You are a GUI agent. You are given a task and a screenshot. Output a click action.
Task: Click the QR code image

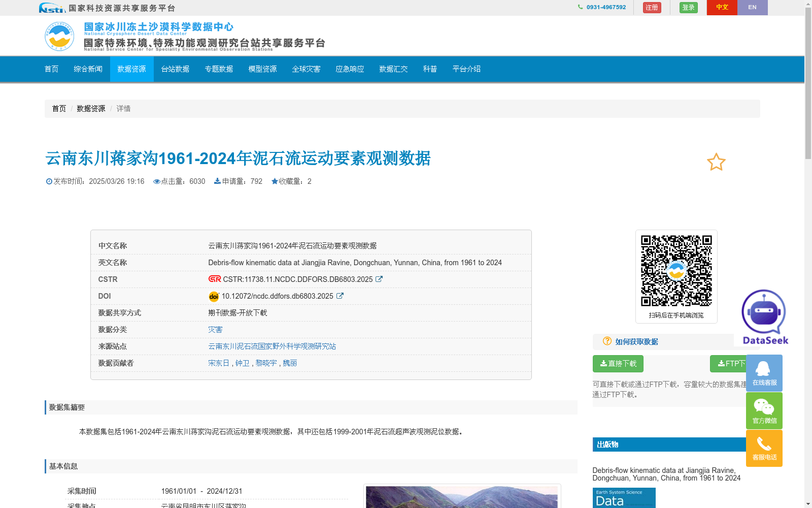[x=676, y=271]
